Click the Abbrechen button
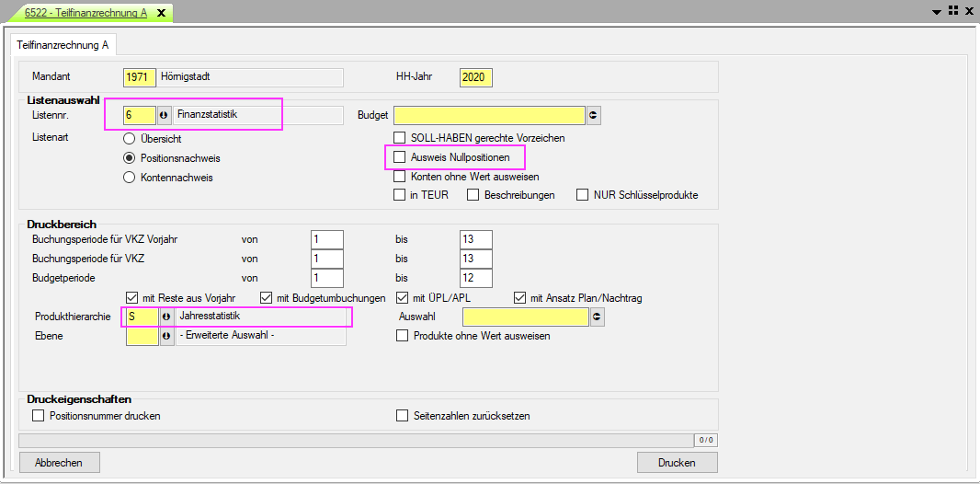 tap(59, 462)
